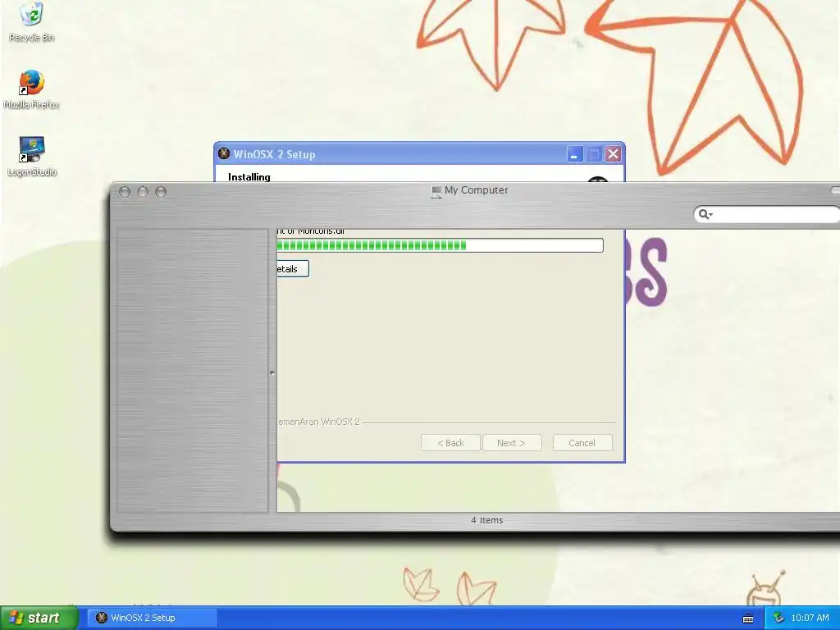Cancel the WinOSX 2 installation
This screenshot has height=630, width=840.
tap(582, 443)
